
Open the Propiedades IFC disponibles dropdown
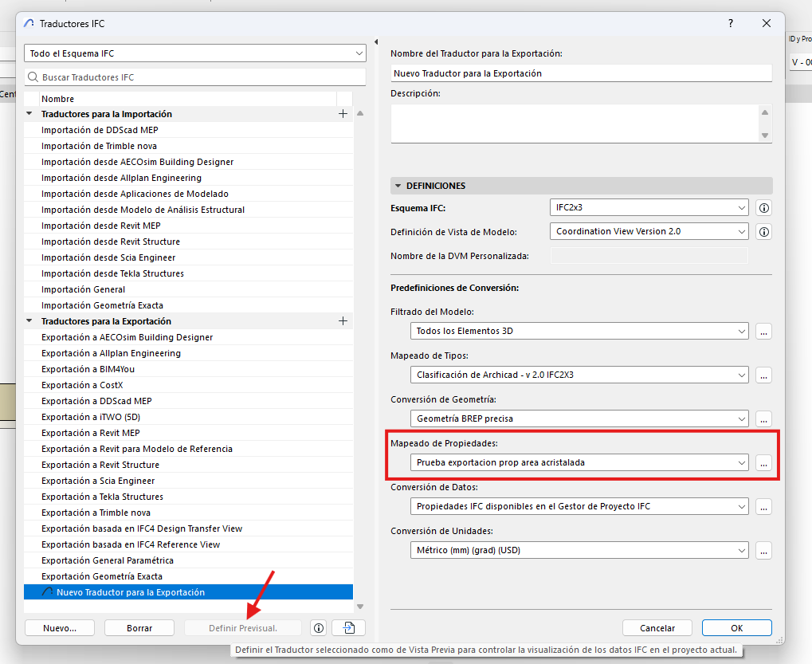point(579,506)
